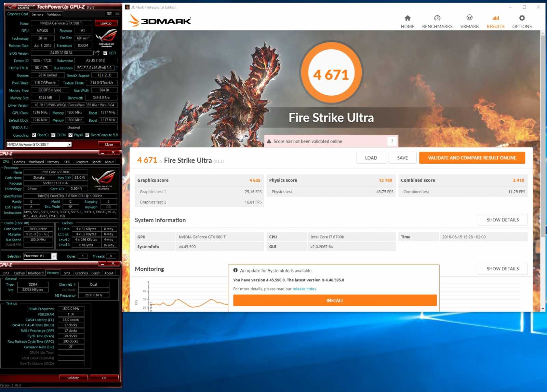
Task: Open the Options gear icon
Action: tap(522, 18)
